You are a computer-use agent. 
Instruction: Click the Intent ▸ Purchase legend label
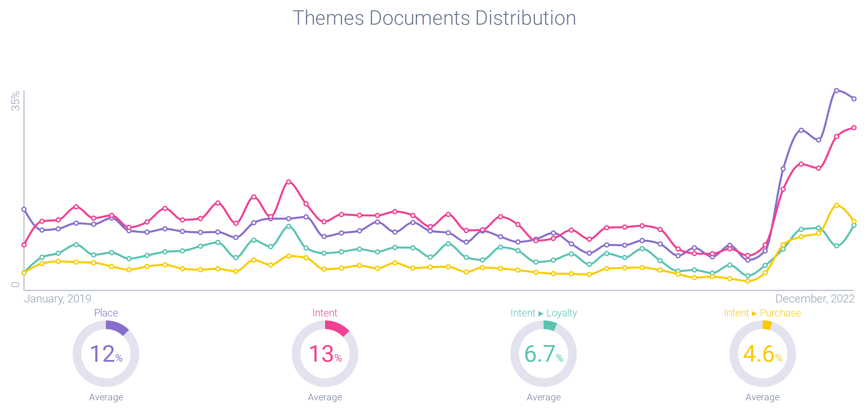click(762, 313)
